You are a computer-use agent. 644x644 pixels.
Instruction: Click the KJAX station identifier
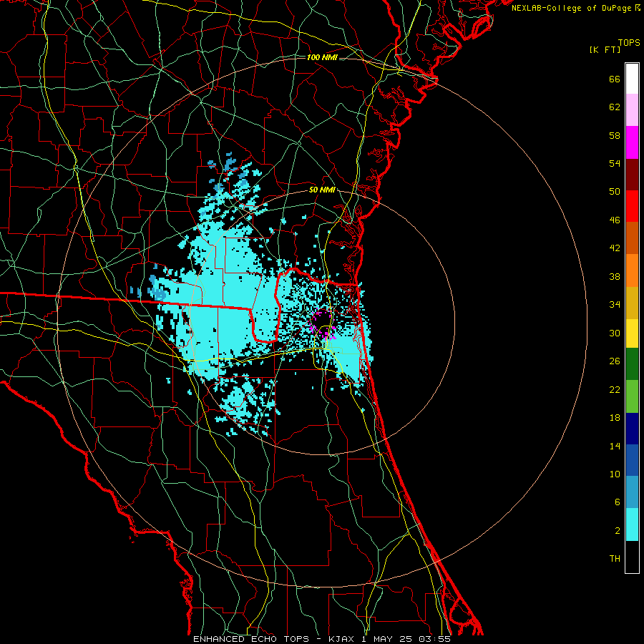(342, 639)
